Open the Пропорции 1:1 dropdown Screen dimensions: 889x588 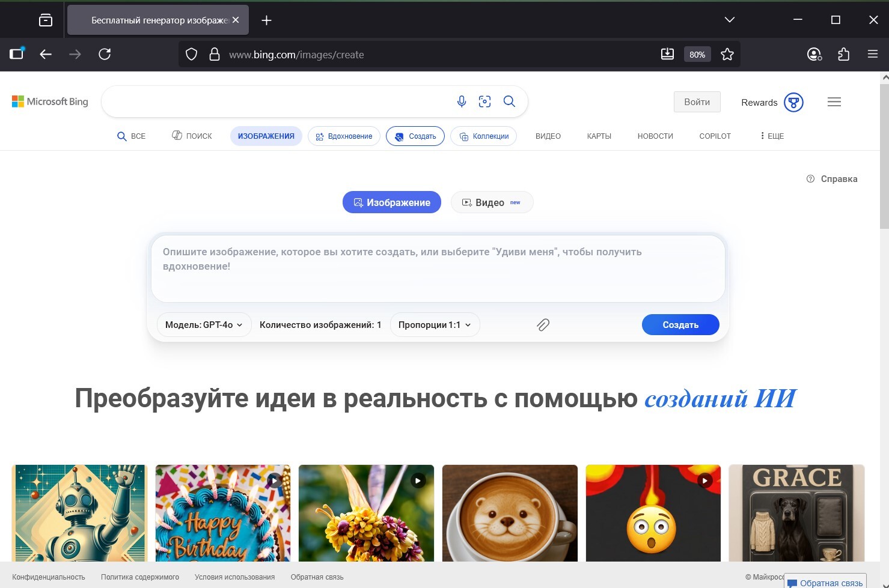click(x=435, y=325)
